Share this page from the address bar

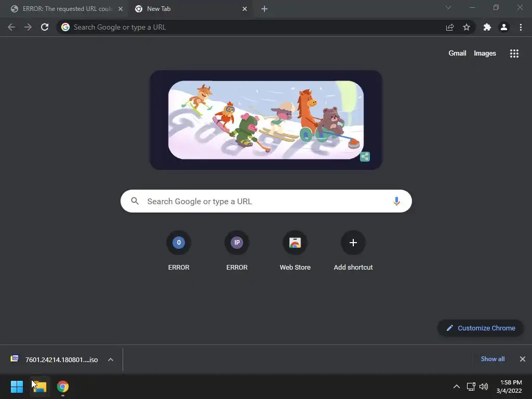tap(450, 27)
